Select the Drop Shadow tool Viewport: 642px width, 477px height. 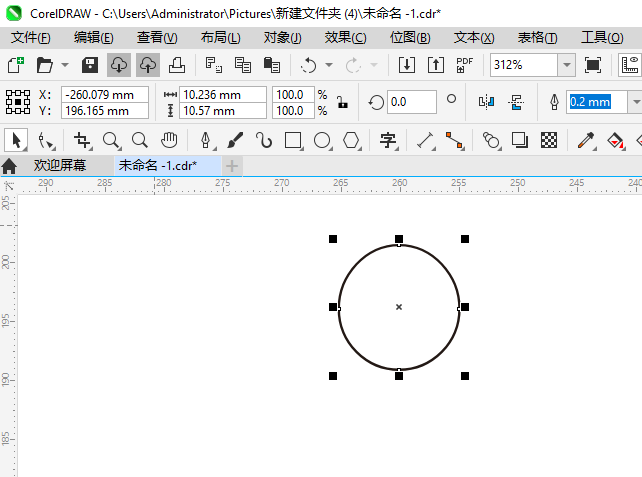[520, 140]
